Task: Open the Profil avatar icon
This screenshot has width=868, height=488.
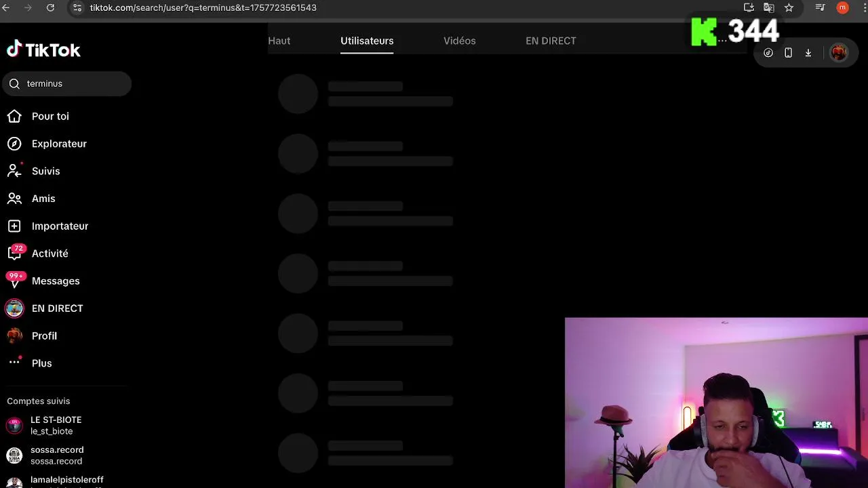Action: (14, 336)
